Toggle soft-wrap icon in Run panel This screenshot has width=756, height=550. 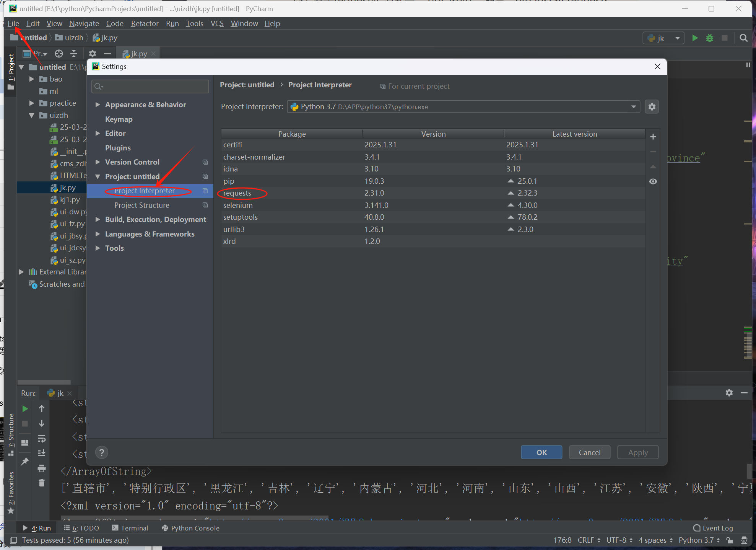click(x=42, y=438)
